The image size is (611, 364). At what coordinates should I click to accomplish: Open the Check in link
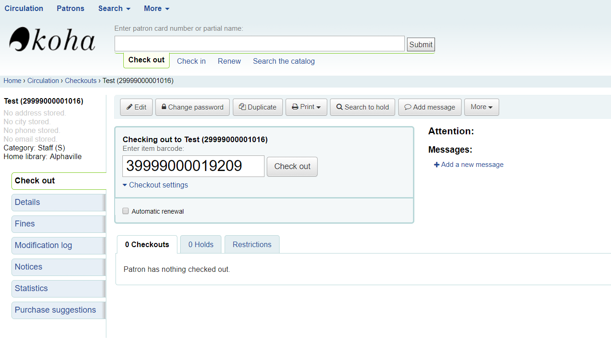tap(191, 61)
